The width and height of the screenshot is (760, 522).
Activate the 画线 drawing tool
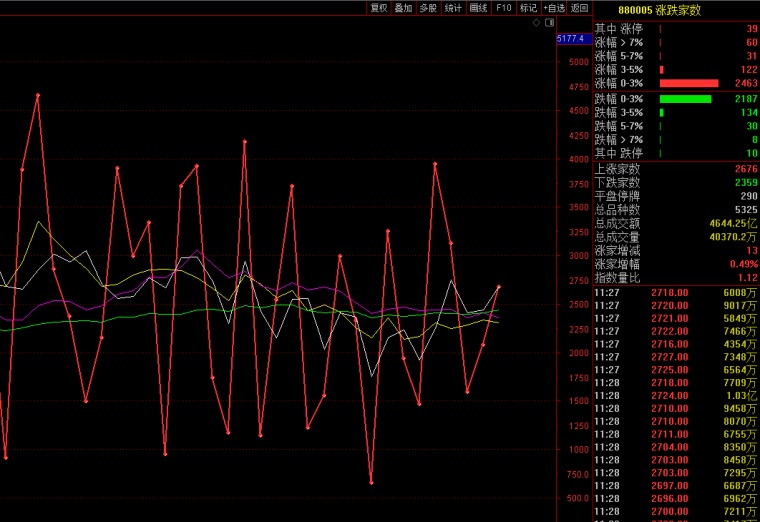(x=479, y=8)
